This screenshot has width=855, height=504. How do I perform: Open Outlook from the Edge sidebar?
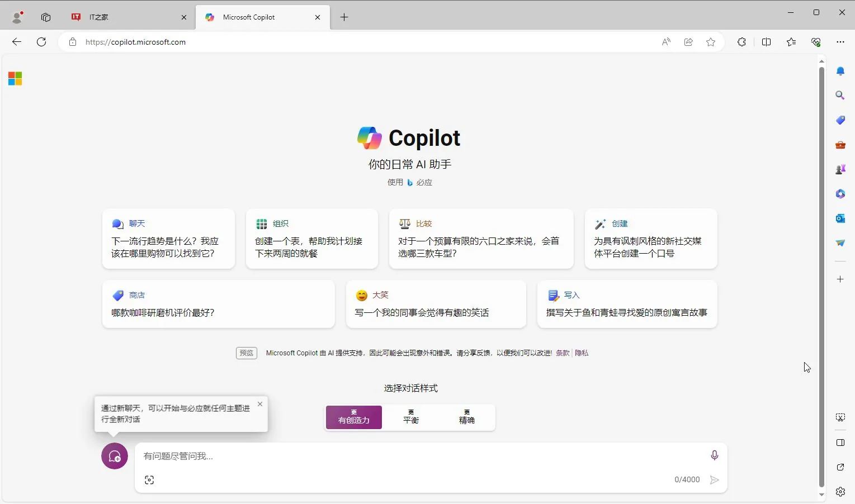point(840,218)
